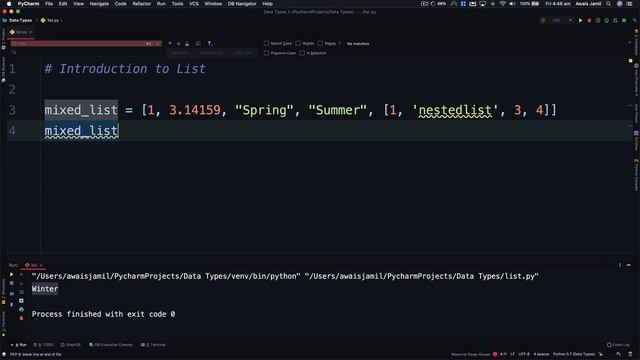Click Winter output text in console
The image size is (640, 360).
[x=45, y=289]
